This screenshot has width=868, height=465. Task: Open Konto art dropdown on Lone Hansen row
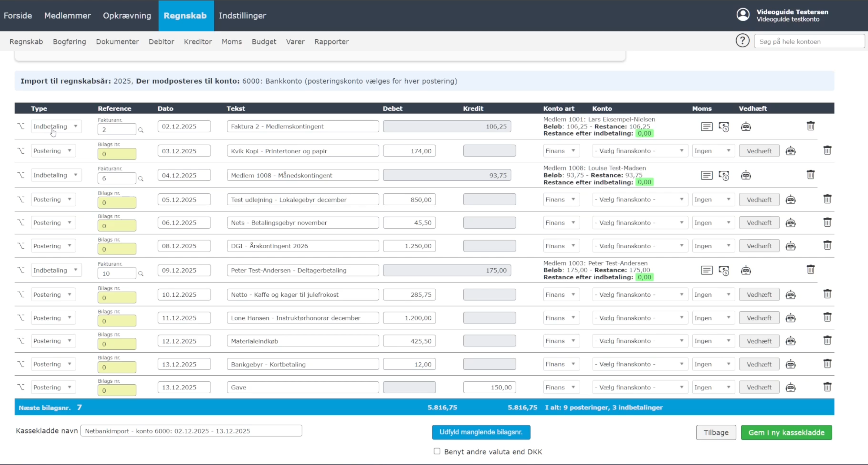coord(560,318)
